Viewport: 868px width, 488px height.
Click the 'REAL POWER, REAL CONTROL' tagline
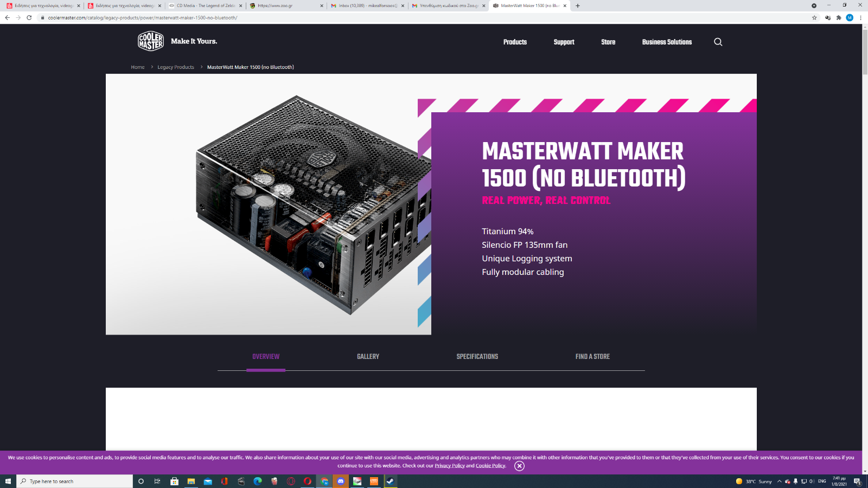point(546,200)
